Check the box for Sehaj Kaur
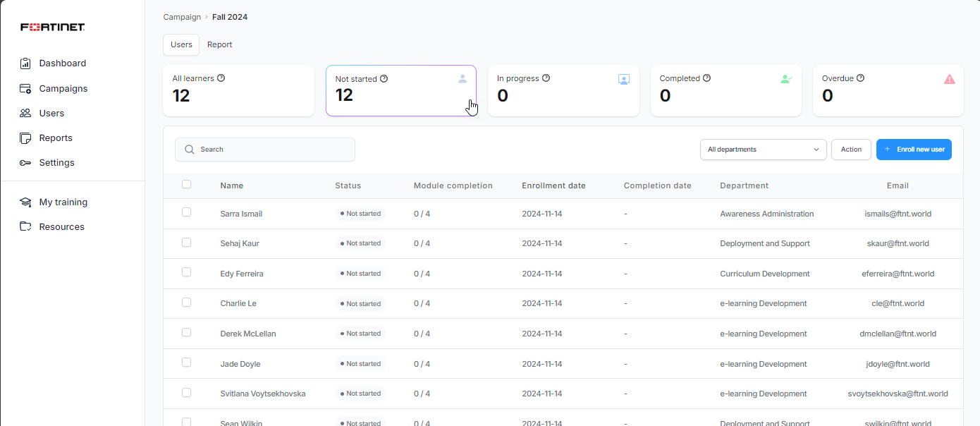 tap(186, 242)
